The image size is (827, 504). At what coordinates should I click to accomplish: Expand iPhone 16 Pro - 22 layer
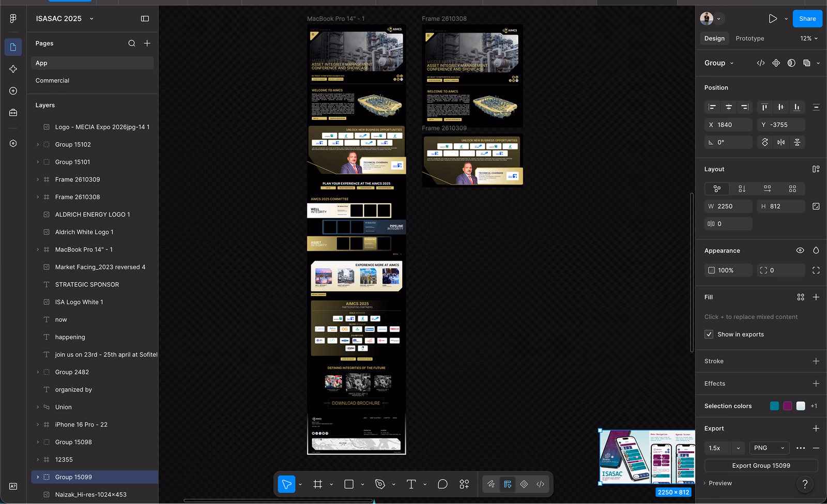[x=38, y=424]
